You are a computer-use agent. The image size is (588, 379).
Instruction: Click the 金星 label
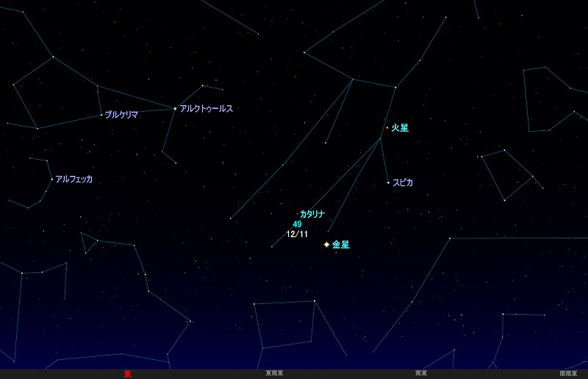pyautogui.click(x=340, y=244)
